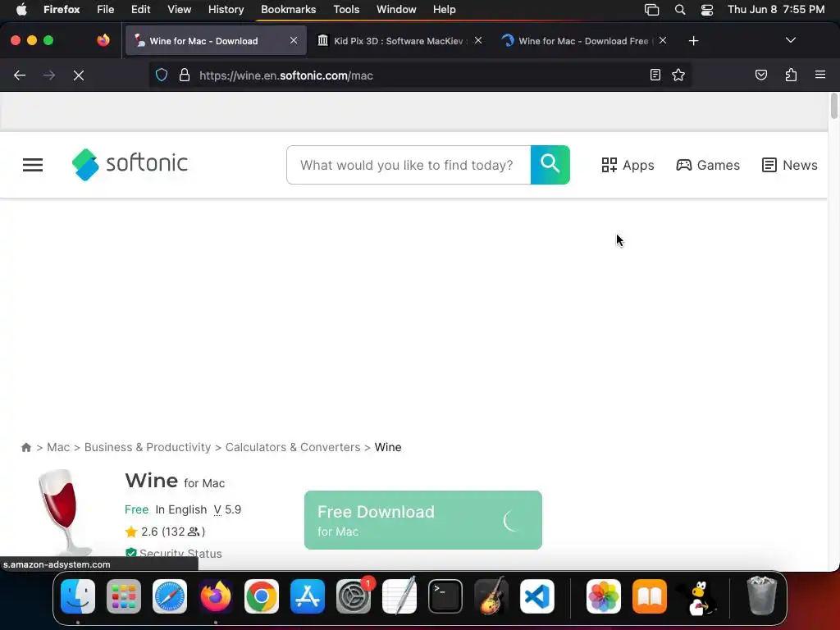Open Finder from the Dock
This screenshot has width=840, height=630.
coord(78,596)
